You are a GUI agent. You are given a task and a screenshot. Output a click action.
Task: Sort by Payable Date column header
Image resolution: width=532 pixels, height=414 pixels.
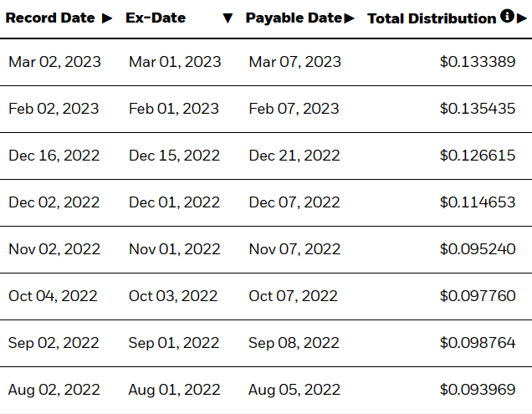(294, 18)
